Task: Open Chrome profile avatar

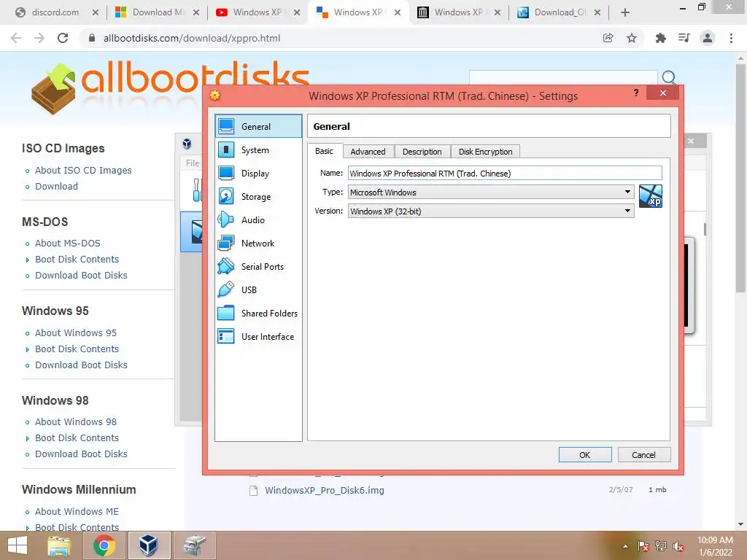Action: pos(708,38)
